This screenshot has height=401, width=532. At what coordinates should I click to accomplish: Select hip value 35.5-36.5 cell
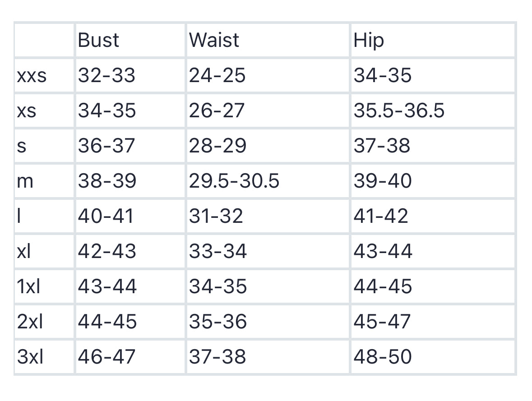[399, 111]
